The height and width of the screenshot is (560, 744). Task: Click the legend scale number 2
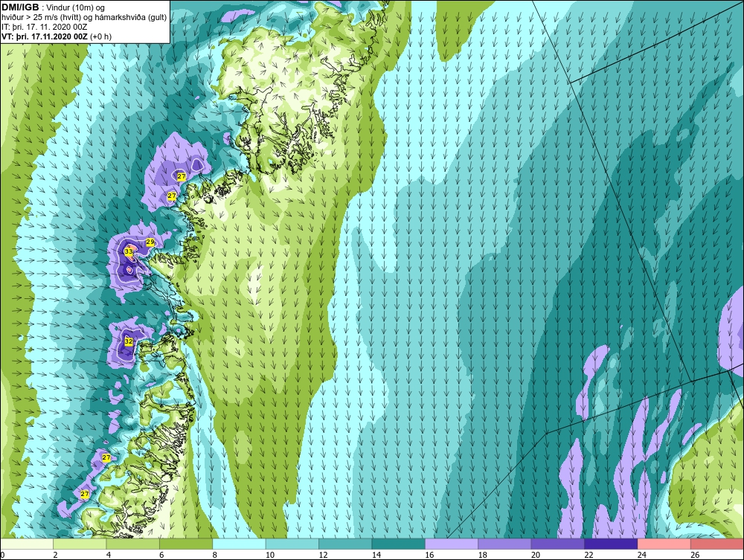(56, 556)
